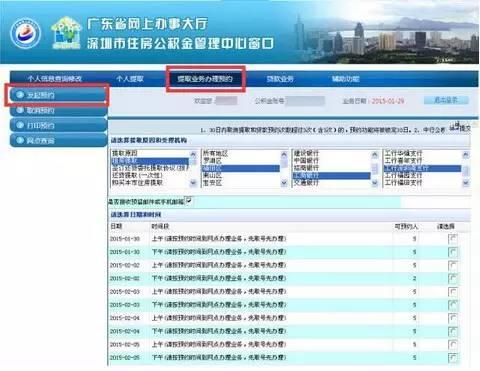Check the box for 2015-01-30 下午 slot
Image resolution: width=480 pixels, height=371 pixels.
coord(452,252)
